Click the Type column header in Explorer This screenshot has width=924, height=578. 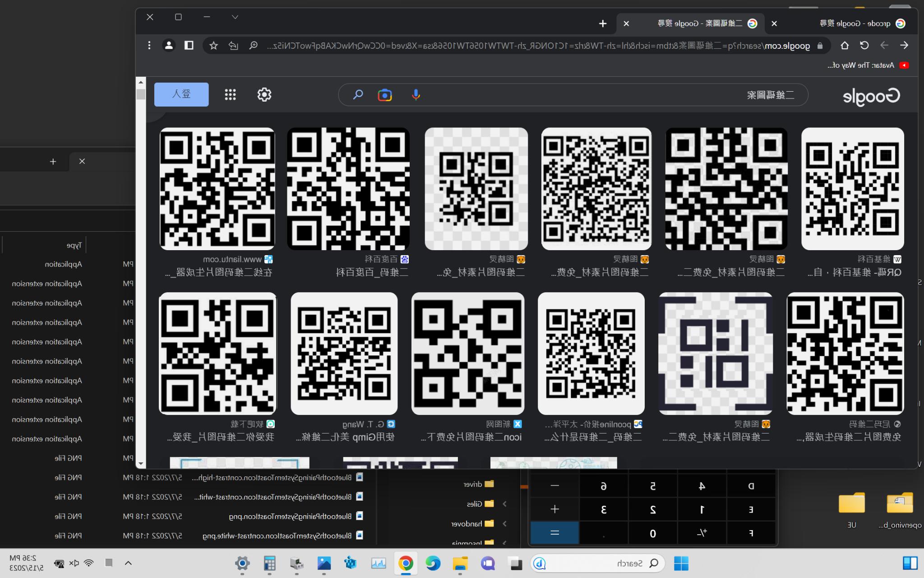pos(74,245)
